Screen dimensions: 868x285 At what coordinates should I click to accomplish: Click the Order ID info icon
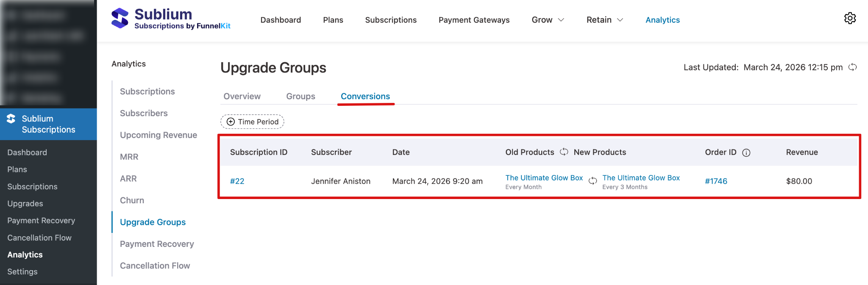(746, 152)
